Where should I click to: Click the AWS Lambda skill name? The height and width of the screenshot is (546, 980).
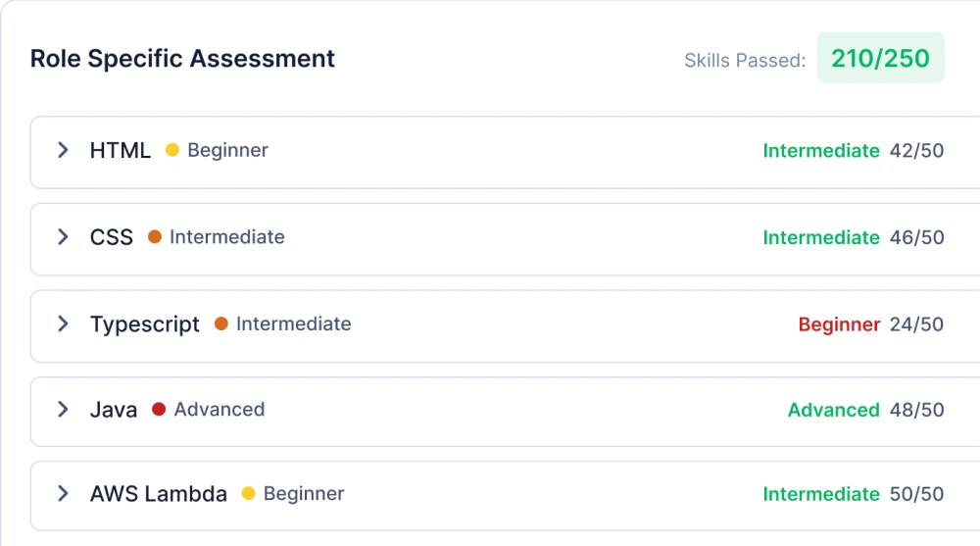tap(159, 494)
